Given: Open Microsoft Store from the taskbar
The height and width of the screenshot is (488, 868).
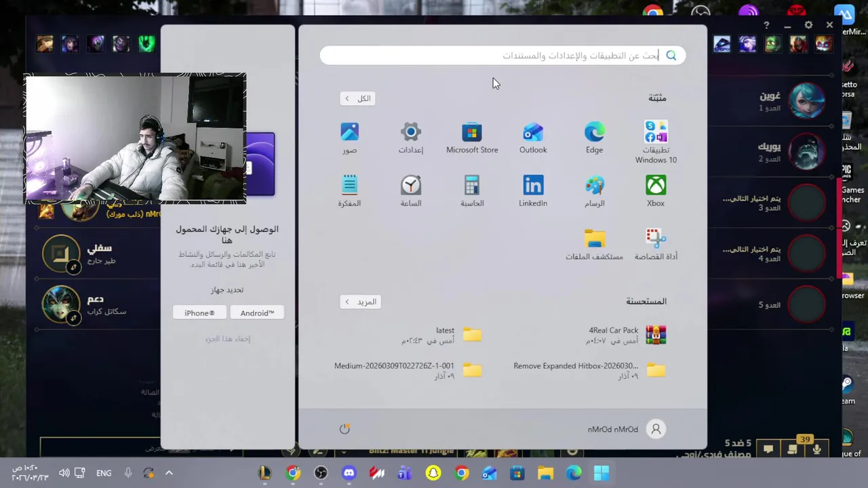Looking at the screenshot, I should pos(517,473).
